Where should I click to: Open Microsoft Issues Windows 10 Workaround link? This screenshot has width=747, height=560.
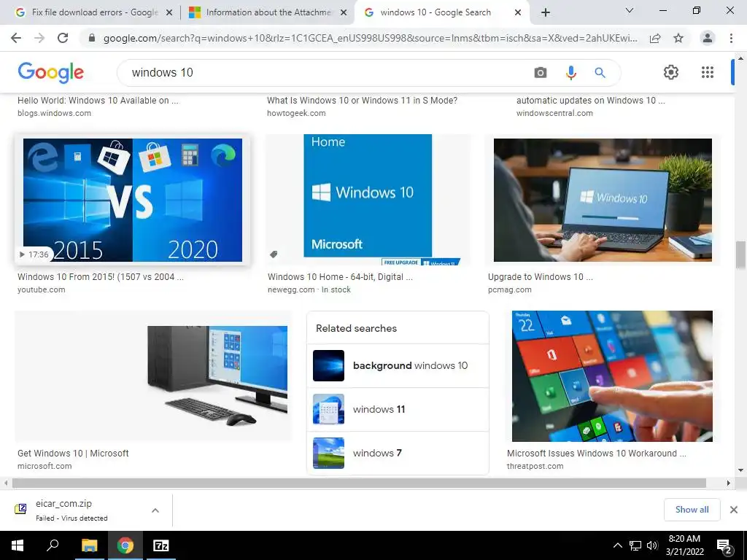597,454
